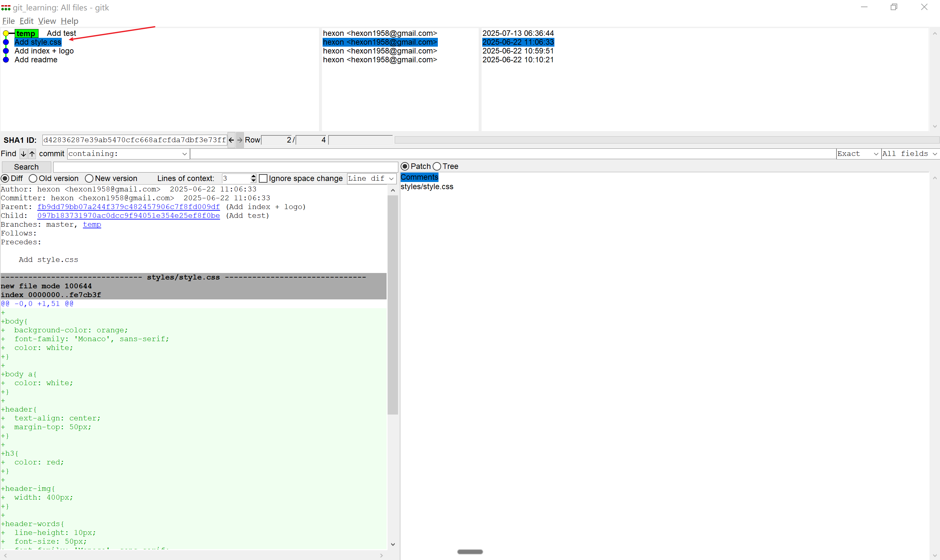The width and height of the screenshot is (940, 560).
Task: Open the Exact match type dropdown
Action: click(x=858, y=154)
